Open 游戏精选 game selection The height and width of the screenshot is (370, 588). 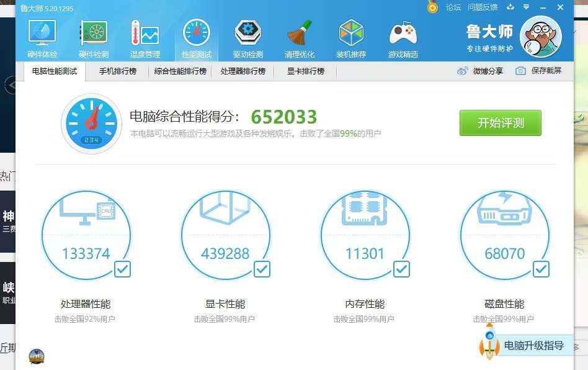click(x=403, y=39)
